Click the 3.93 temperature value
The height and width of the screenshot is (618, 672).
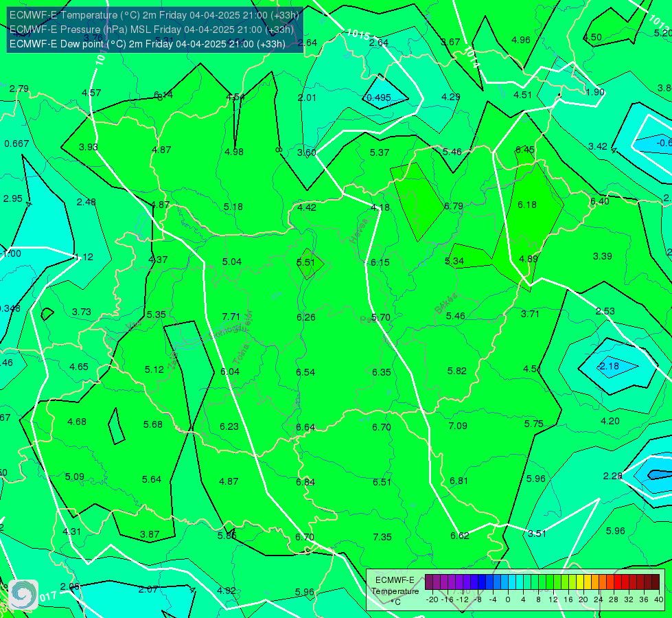[89, 147]
